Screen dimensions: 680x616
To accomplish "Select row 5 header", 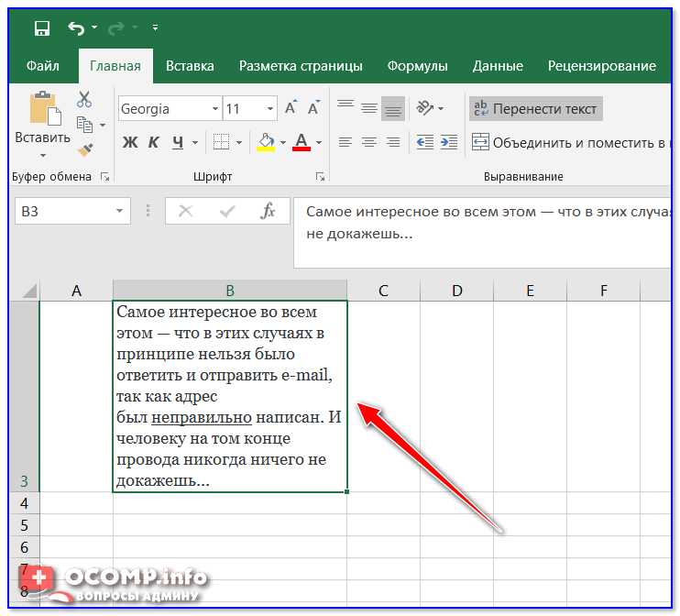I will click(24, 525).
